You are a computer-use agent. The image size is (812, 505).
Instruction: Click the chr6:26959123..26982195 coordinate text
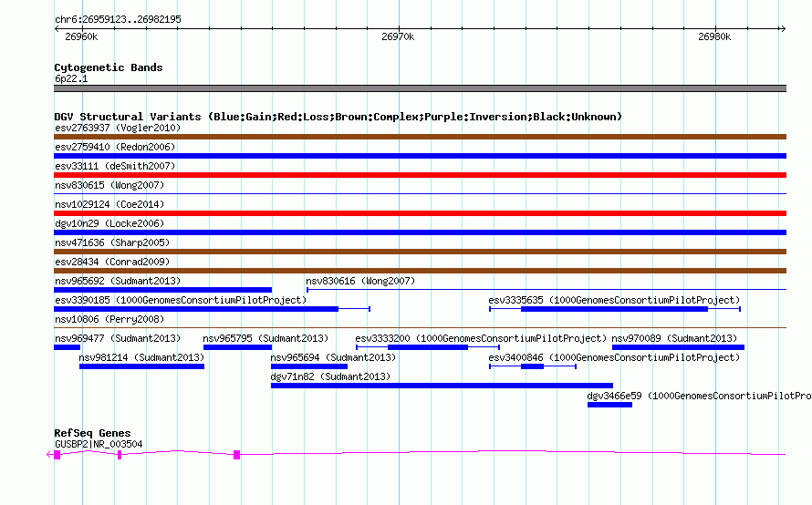click(118, 19)
